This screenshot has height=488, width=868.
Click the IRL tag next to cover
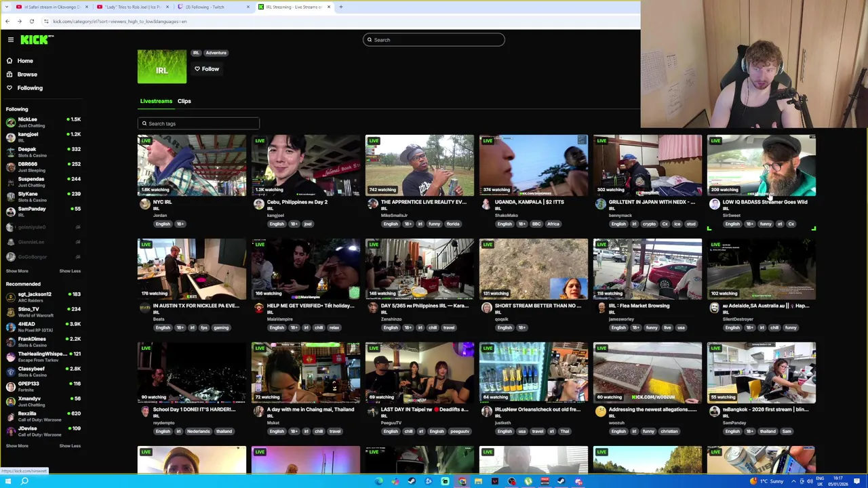[196, 53]
